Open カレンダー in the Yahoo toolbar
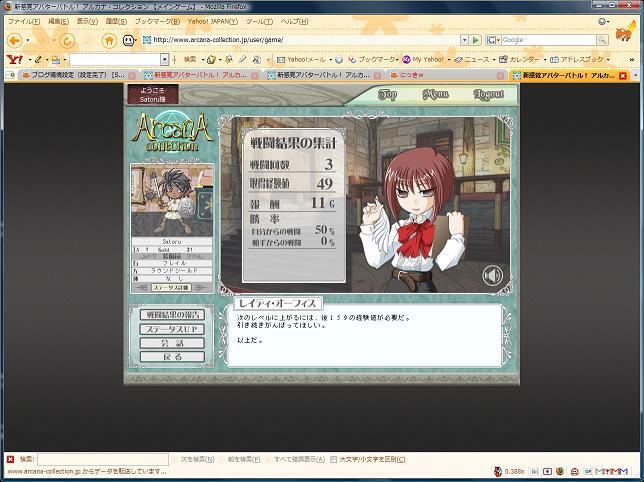The height and width of the screenshot is (482, 644). point(520,60)
